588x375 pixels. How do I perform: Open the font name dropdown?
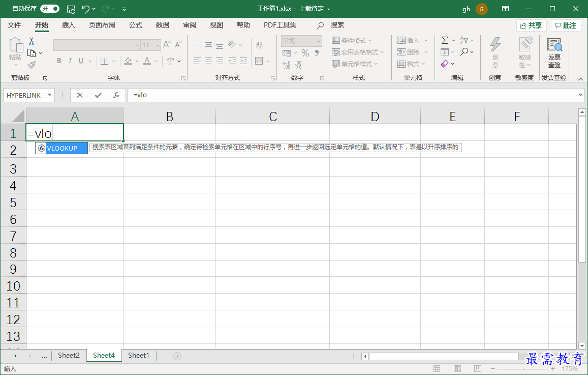[x=137, y=45]
